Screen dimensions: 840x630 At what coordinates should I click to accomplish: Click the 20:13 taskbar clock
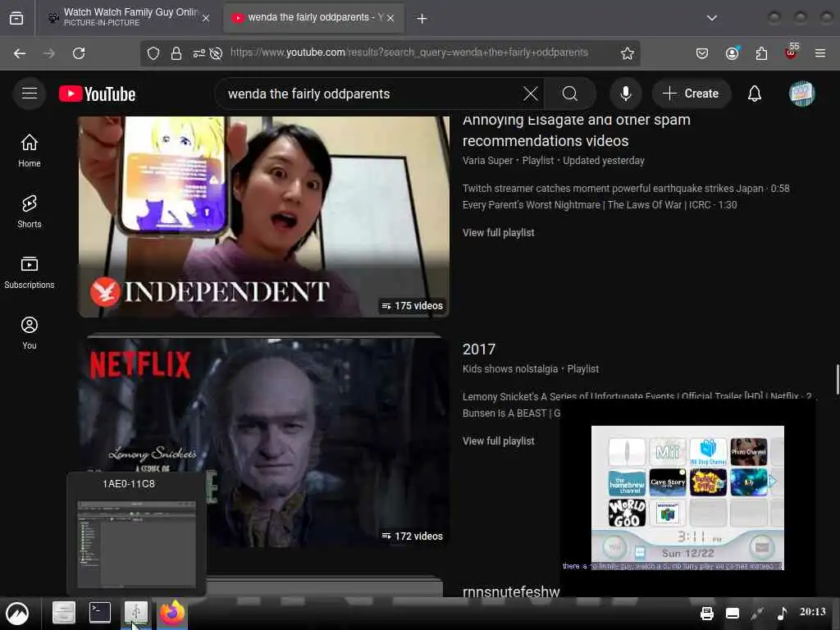click(812, 612)
